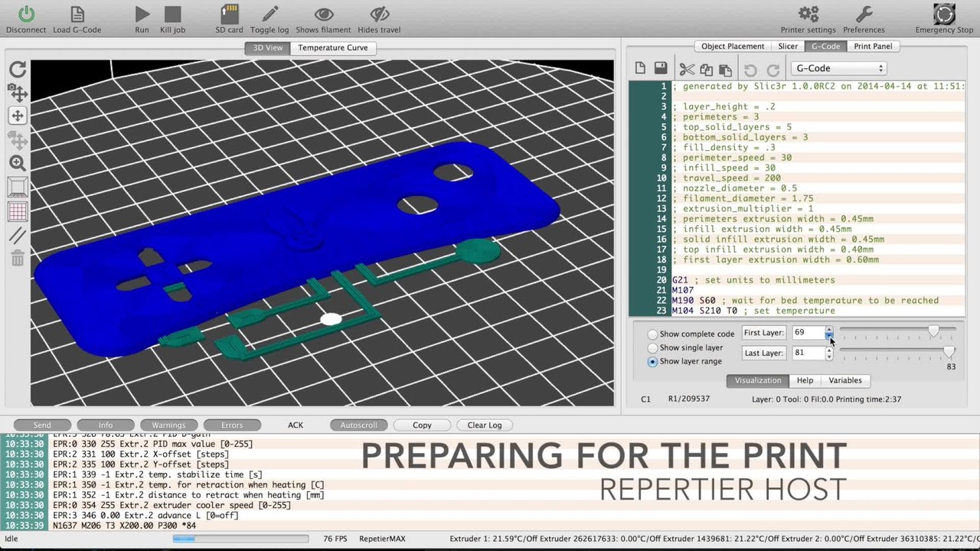Increment the First Layer stepper
This screenshot has width=980, height=551.
point(828,329)
